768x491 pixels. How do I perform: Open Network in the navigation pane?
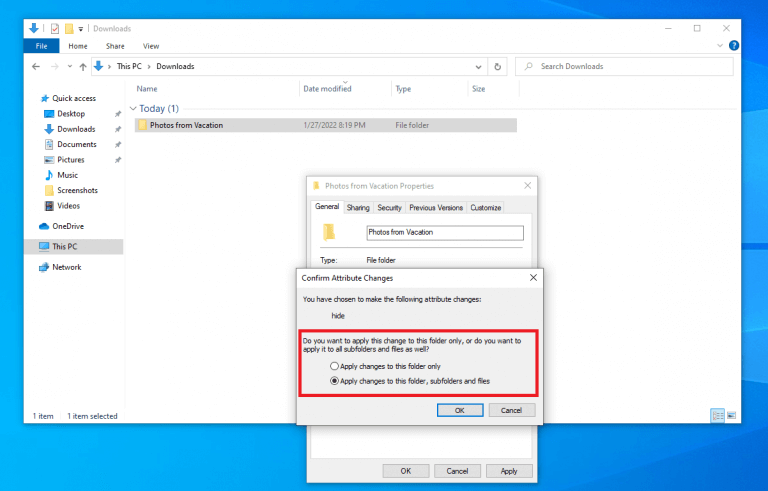[67, 267]
